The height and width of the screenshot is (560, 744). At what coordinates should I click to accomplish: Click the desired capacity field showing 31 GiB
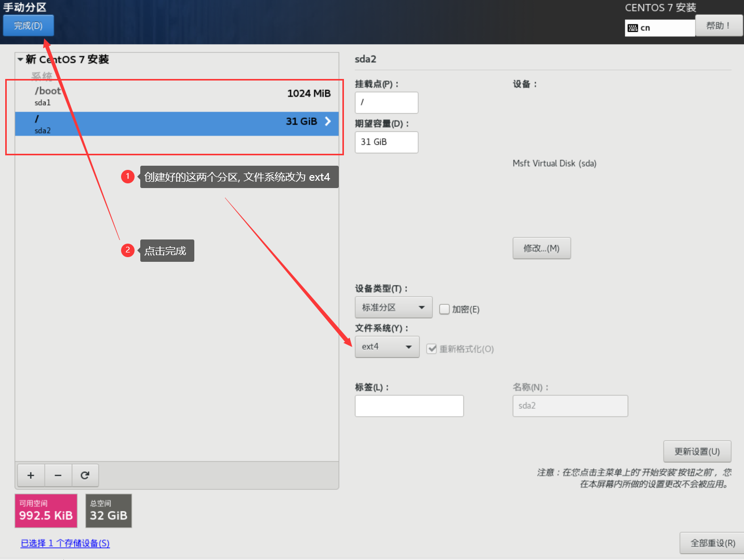point(387,142)
